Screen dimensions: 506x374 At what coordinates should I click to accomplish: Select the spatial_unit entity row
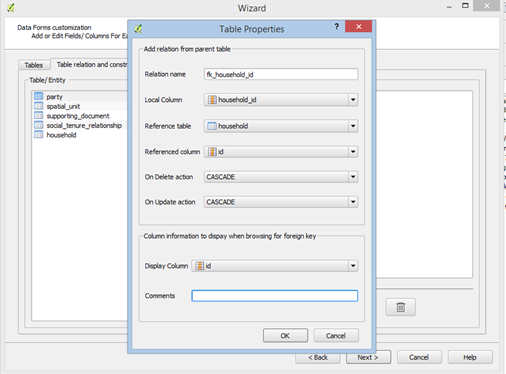[x=80, y=106]
